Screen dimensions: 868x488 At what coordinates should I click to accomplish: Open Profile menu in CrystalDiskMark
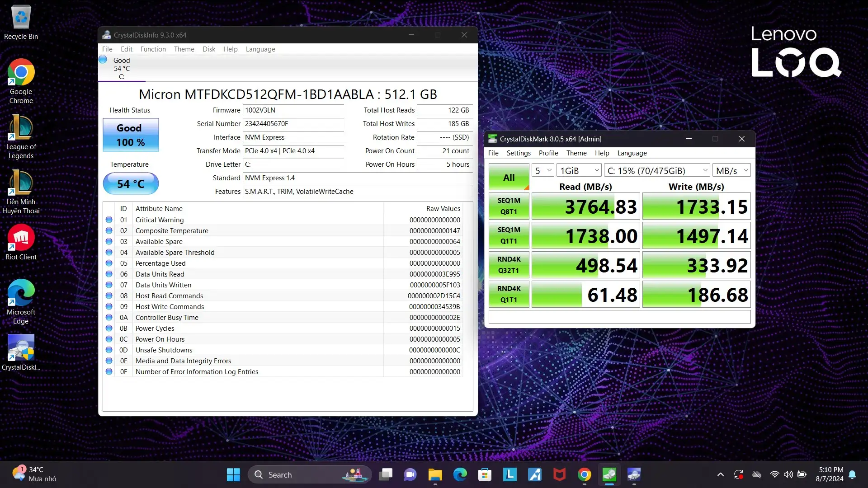tap(548, 153)
